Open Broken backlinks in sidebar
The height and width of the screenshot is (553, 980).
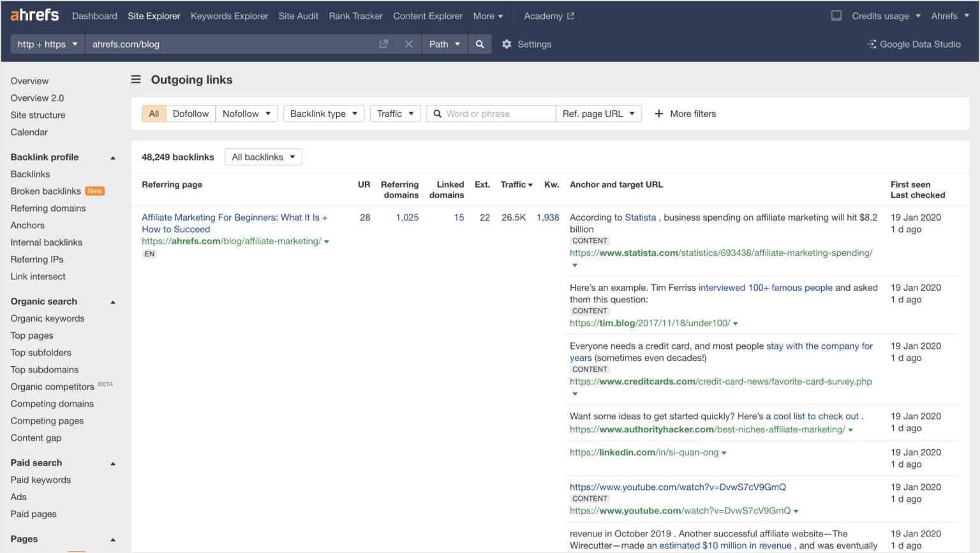point(45,191)
